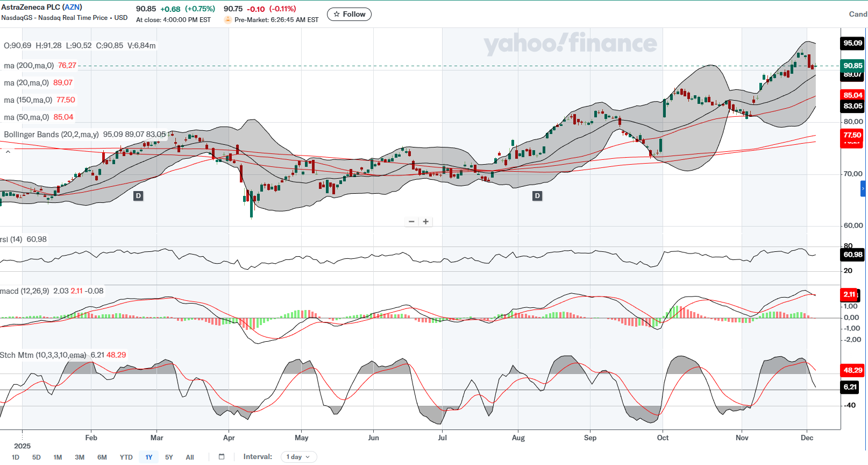This screenshot has width=868, height=465.
Task: Click the 83.05 lower band price tag
Action: 852,106
